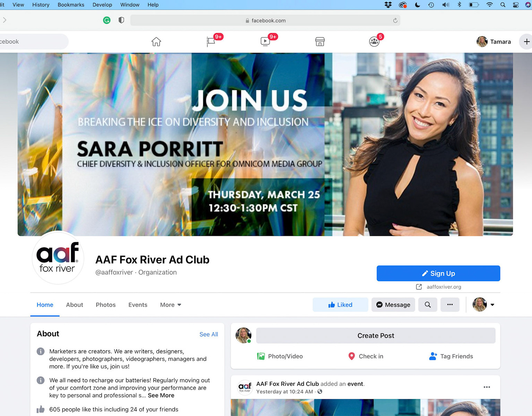Click the thumbs-up likes icon in About
Screen dimensions: 532x416
[41, 409]
